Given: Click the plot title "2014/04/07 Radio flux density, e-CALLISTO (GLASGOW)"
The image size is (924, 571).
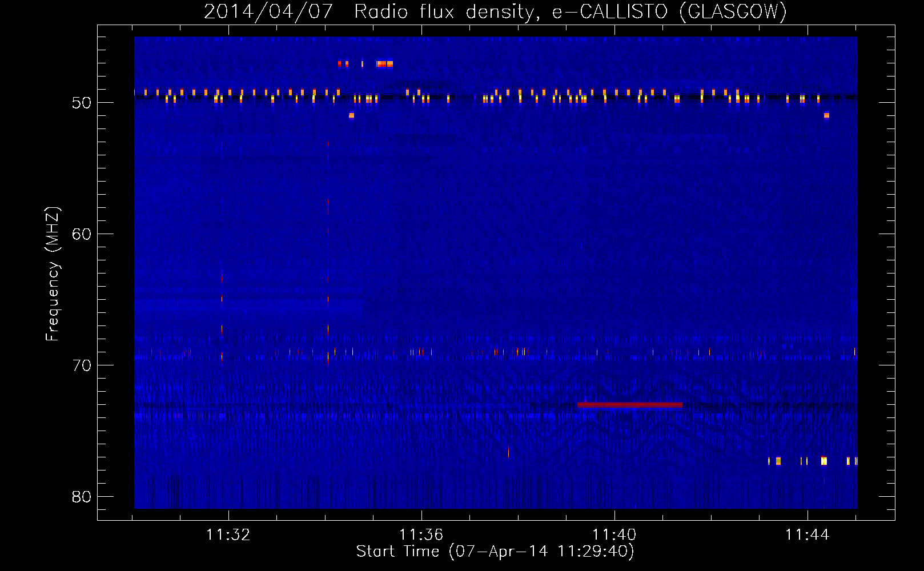Looking at the screenshot, I should pyautogui.click(x=495, y=11).
